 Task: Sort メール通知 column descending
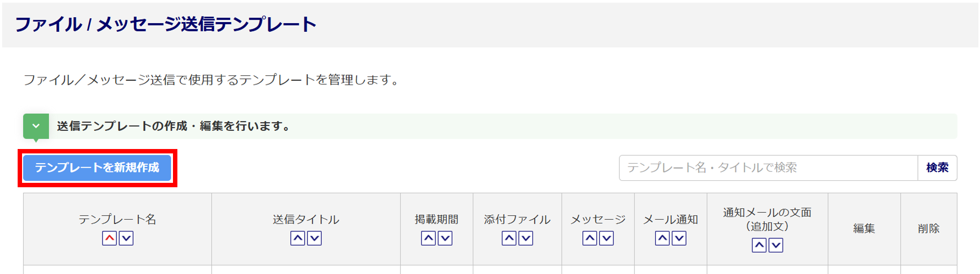click(x=679, y=239)
